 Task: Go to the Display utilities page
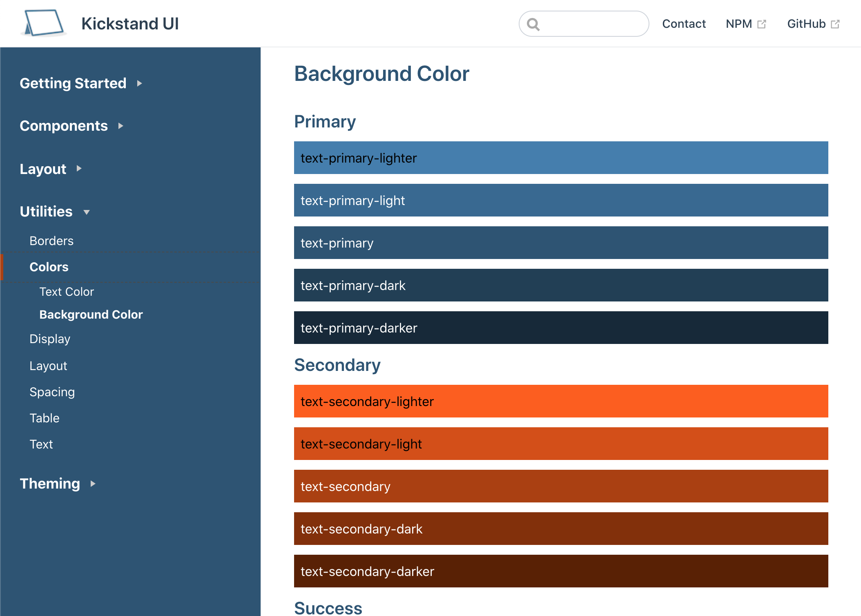click(x=50, y=339)
